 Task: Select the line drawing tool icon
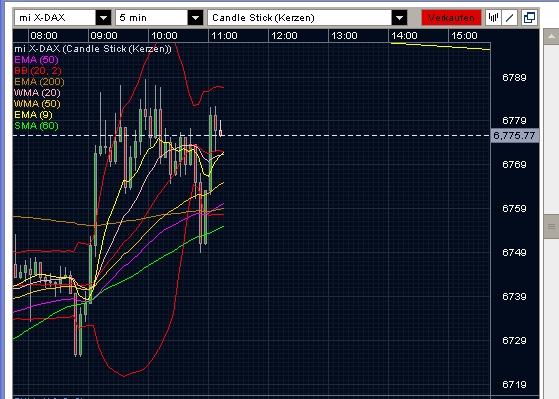click(510, 17)
